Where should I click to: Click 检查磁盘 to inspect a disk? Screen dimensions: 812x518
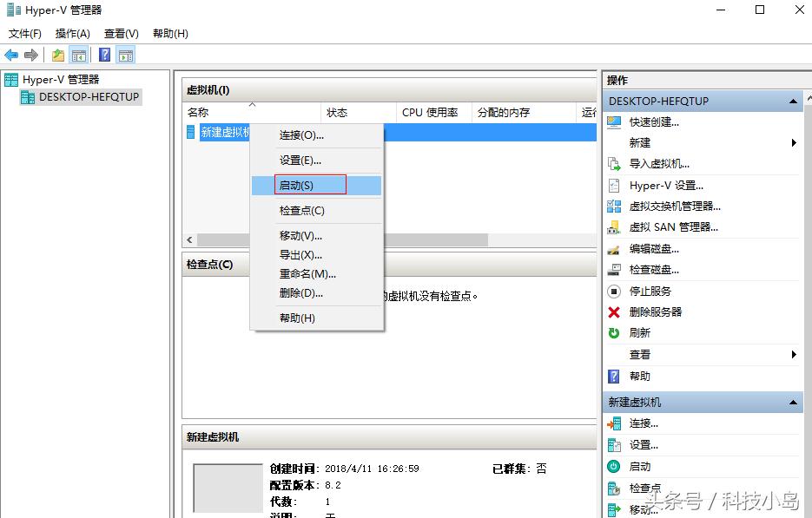tap(651, 270)
